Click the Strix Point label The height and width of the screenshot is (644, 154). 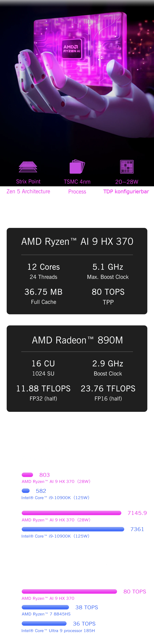28,182
